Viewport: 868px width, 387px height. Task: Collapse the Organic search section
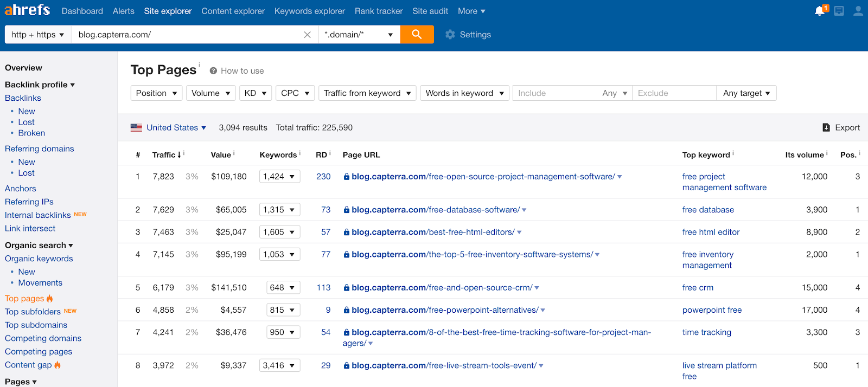(x=39, y=245)
